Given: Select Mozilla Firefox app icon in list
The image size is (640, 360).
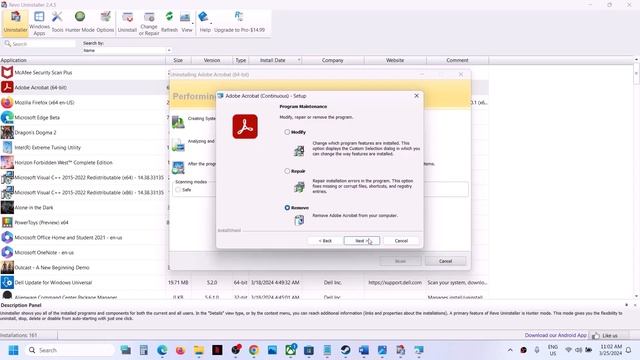Looking at the screenshot, I should tap(7, 102).
